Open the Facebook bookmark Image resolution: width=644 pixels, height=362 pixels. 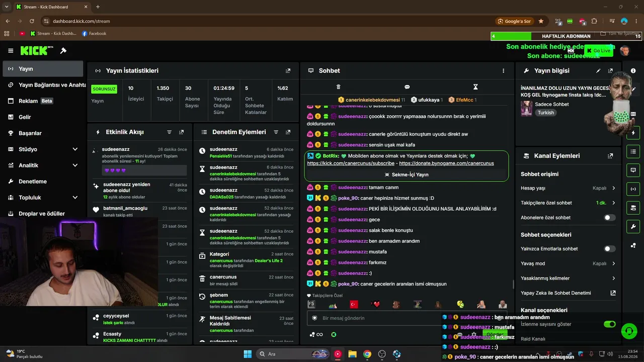tap(94, 34)
